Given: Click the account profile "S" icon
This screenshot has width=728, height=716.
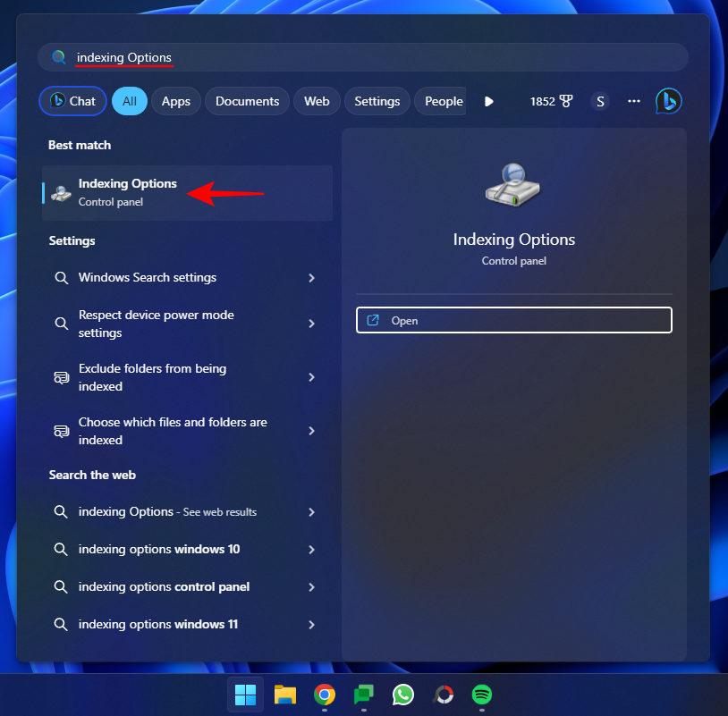Looking at the screenshot, I should tap(600, 101).
